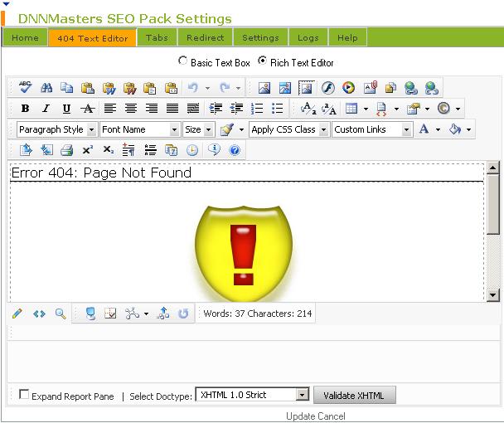This screenshot has width=504, height=423.
Task: Check the Expand Report Pane checkbox
Action: pyautogui.click(x=24, y=394)
